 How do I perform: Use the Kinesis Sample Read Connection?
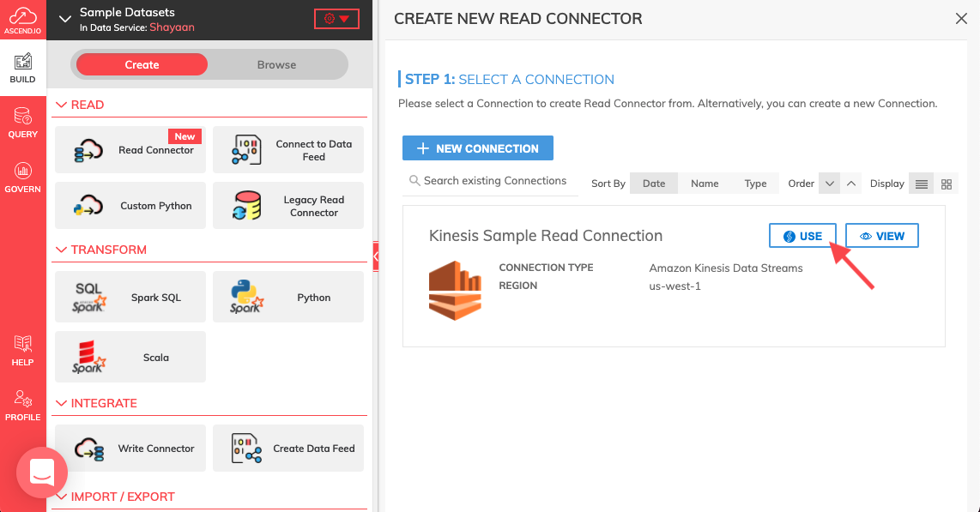click(x=802, y=236)
